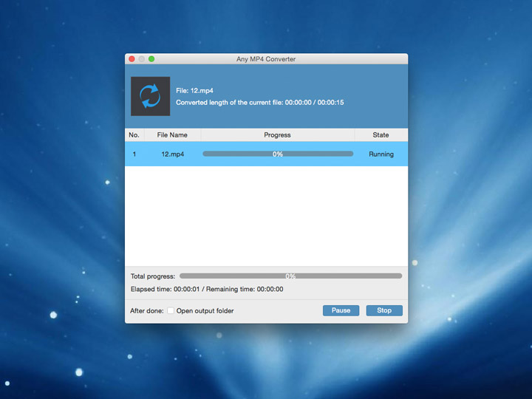The image size is (532, 399).
Task: Click the Any MP4 Converter window title
Action: pyautogui.click(x=266, y=59)
